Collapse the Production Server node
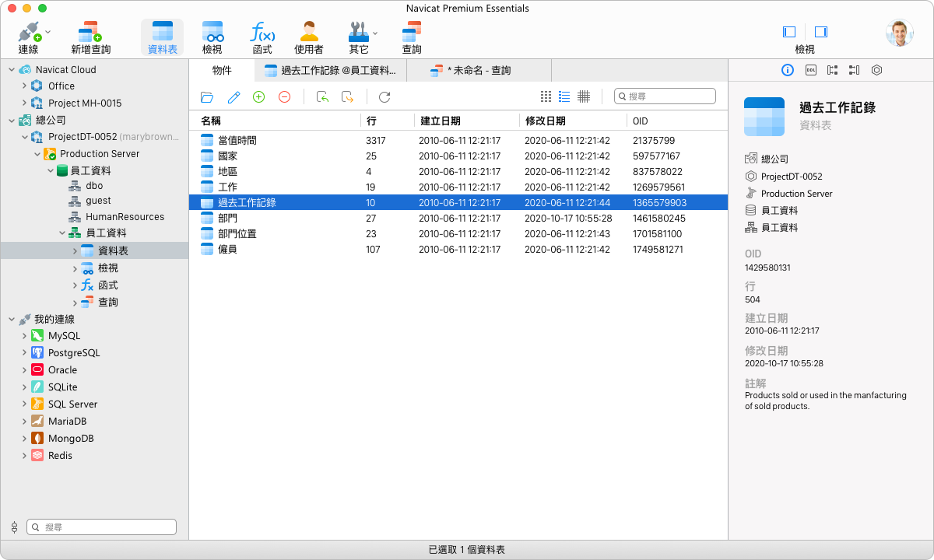The image size is (934, 560). [37, 154]
